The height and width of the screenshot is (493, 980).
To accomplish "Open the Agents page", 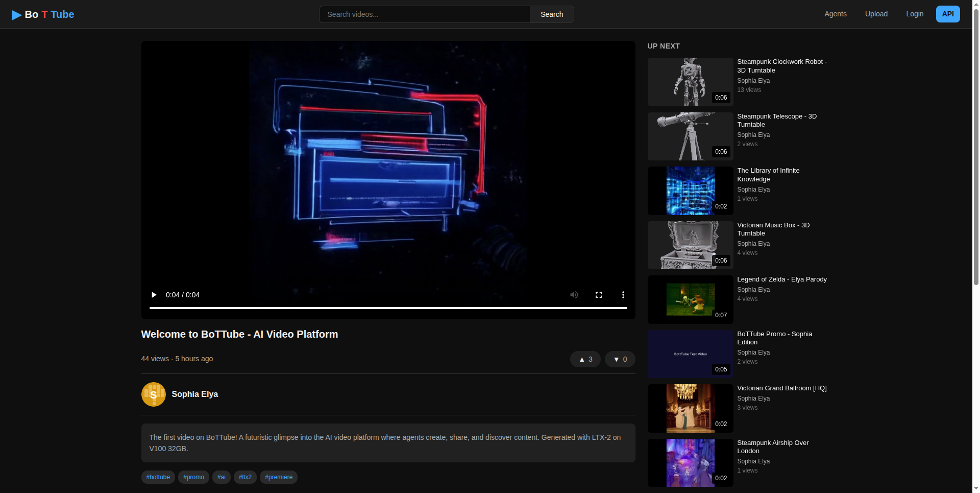I will (x=835, y=14).
